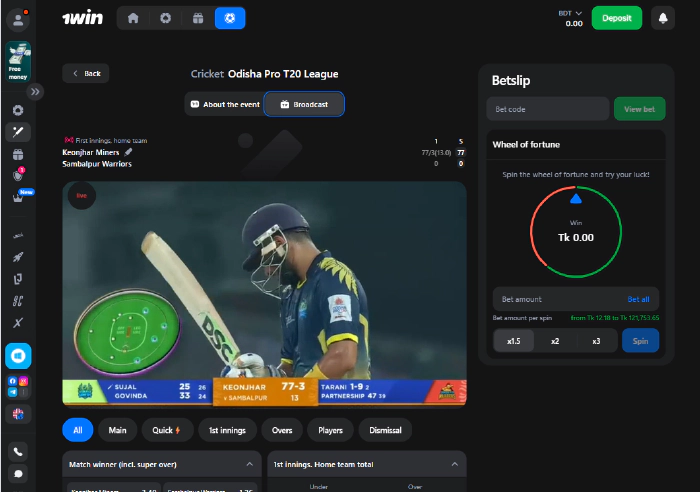700x492 pixels.
Task: Open the casino chip icon in sidebar
Action: click(x=18, y=110)
